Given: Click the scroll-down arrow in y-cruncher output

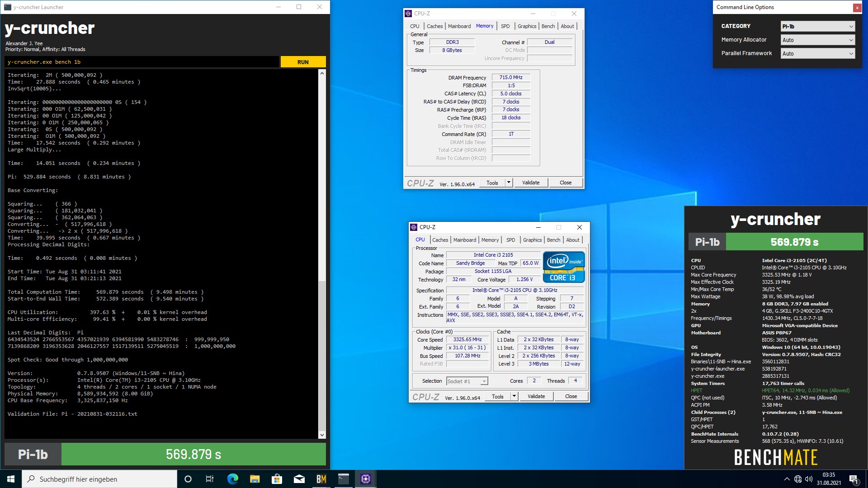Looking at the screenshot, I should (322, 435).
